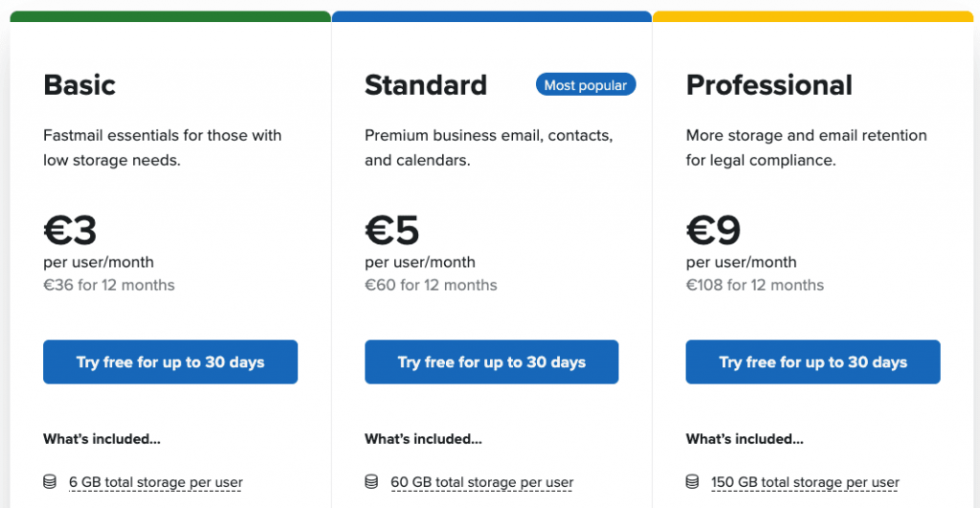Click the "150 GB total storage per user" text
Viewport: 980px width, 508px height.
coord(805,482)
